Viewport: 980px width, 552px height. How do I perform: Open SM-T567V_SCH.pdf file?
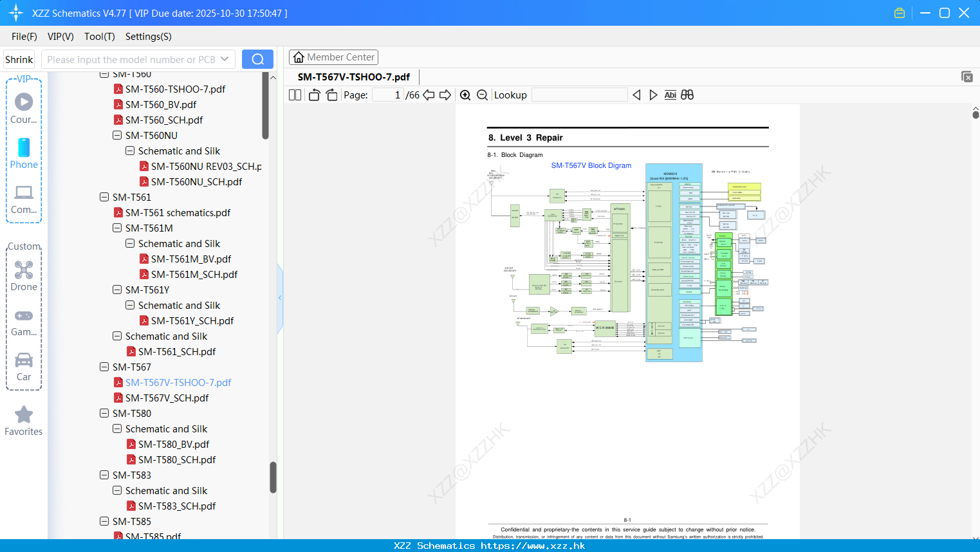point(167,398)
